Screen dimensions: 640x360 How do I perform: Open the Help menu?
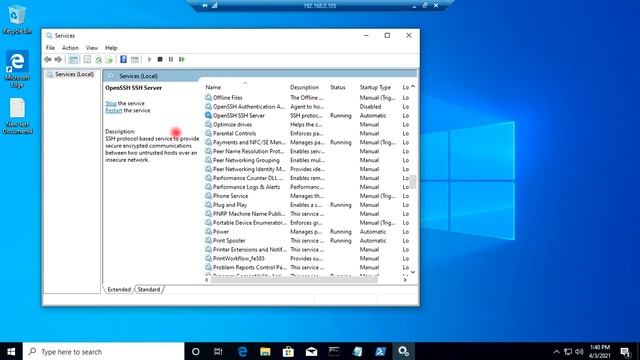(x=111, y=48)
